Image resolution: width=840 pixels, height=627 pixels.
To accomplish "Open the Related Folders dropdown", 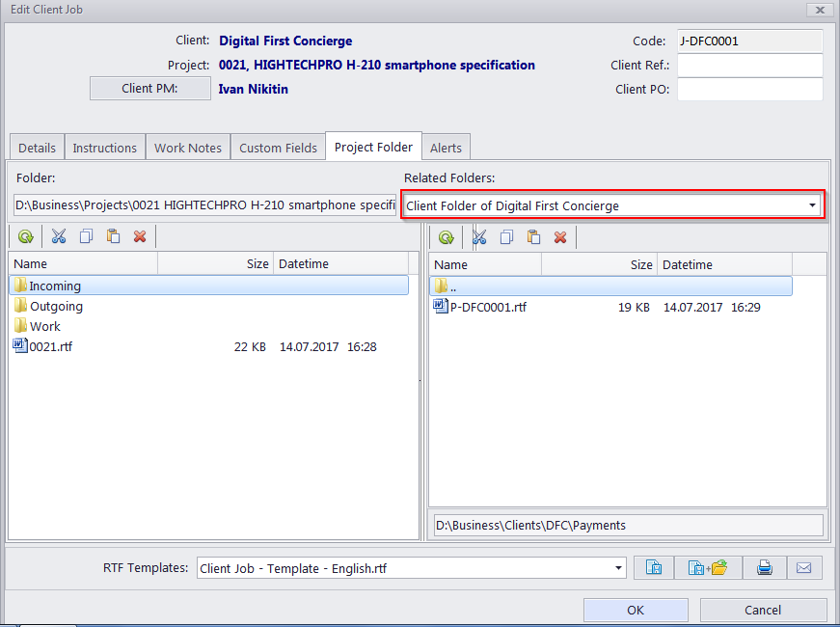I will point(812,205).
